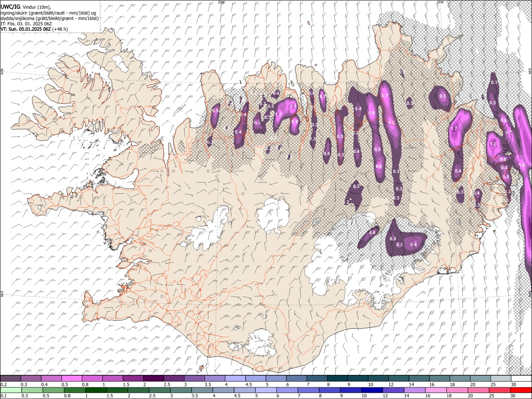The width and height of the screenshot is (532, 399).
Task: Select lower legend swatch between 10 and 12
Action: pyautogui.click(x=372, y=390)
